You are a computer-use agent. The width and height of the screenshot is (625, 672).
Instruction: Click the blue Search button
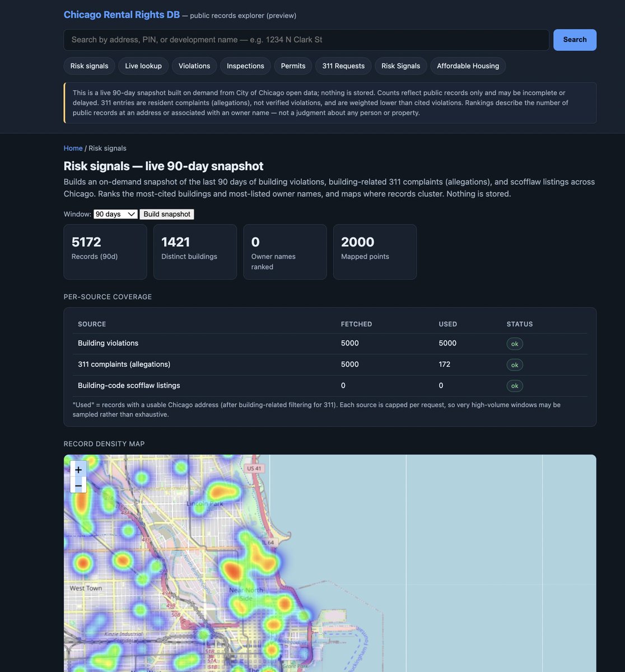pos(575,40)
